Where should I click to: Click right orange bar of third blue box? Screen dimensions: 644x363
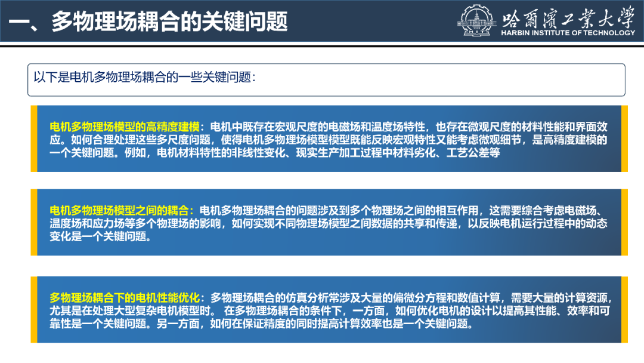624,310
